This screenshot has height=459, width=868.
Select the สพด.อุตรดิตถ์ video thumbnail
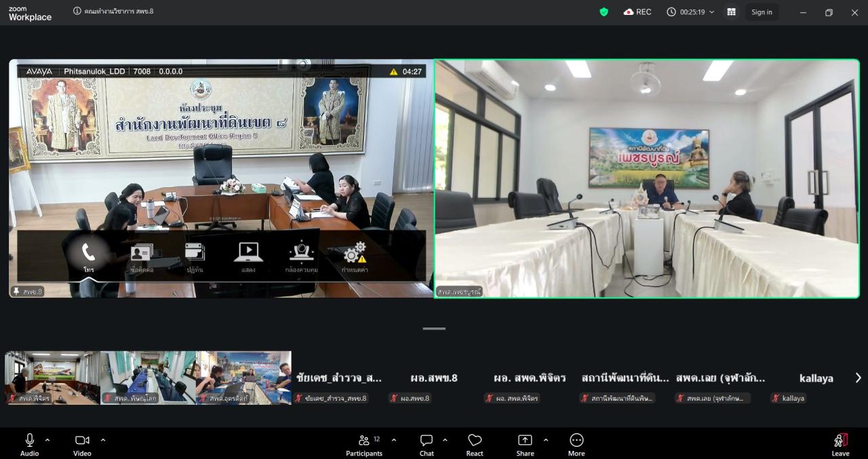[243, 378]
